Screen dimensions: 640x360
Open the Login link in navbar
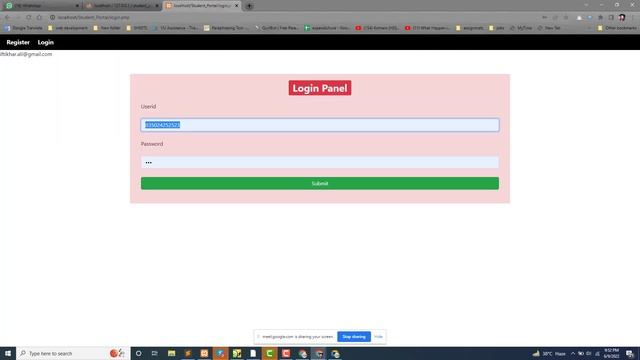click(x=46, y=42)
